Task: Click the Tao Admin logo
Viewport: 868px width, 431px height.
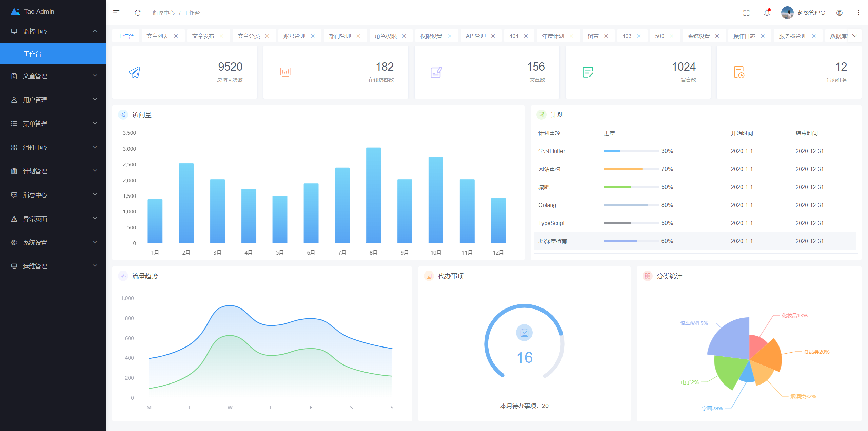Action: [16, 12]
